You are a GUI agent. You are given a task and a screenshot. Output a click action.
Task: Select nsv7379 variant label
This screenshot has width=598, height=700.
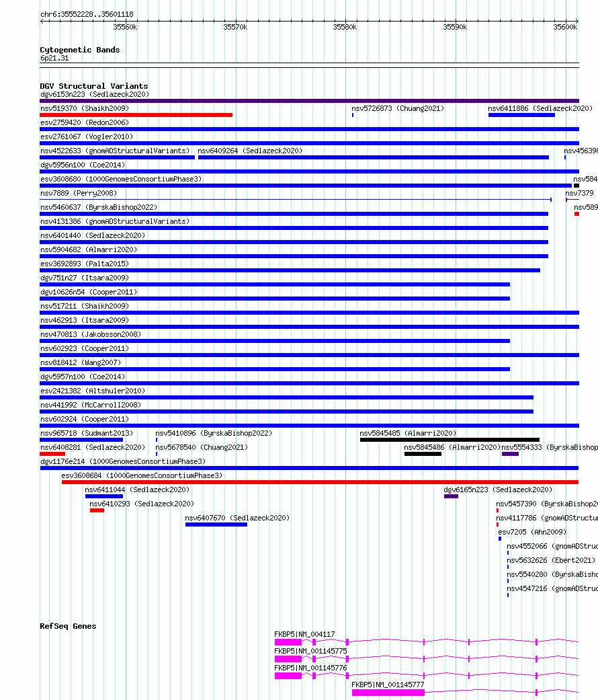coord(580,193)
